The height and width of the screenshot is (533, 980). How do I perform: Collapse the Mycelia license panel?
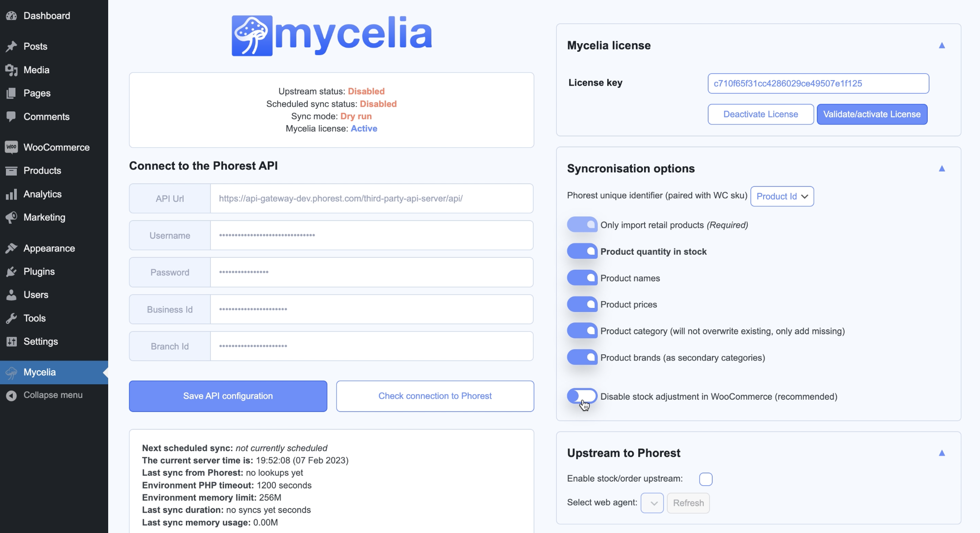[942, 45]
